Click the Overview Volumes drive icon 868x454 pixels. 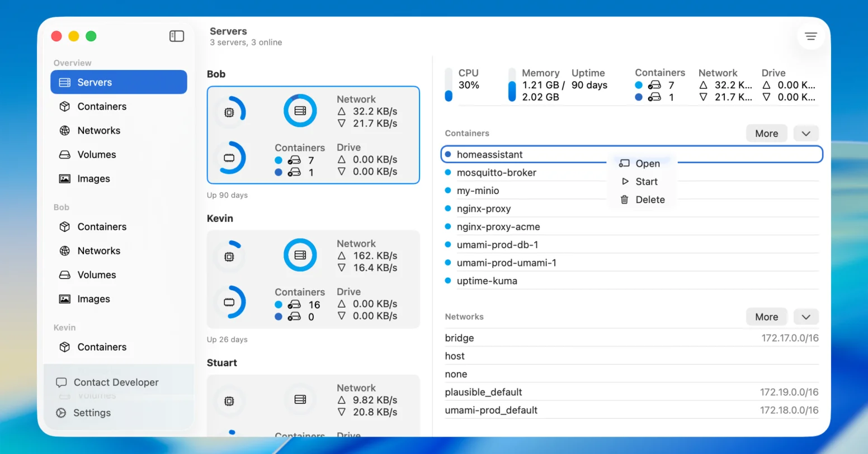65,154
